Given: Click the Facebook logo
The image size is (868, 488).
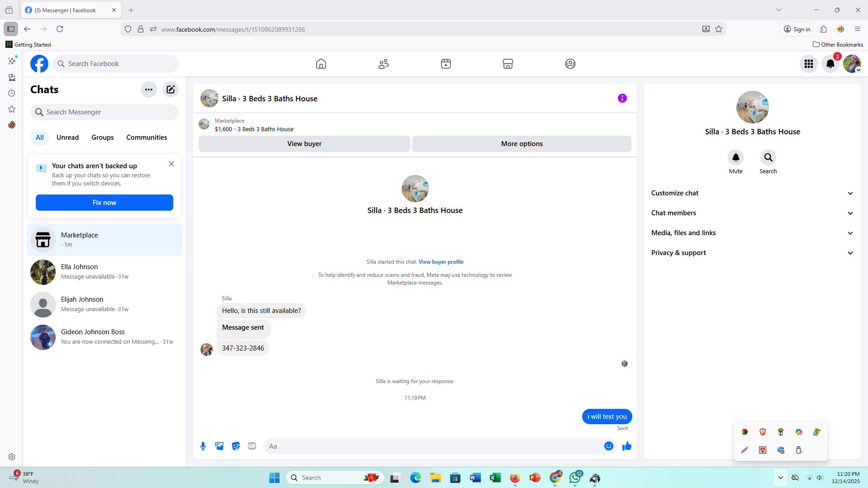Looking at the screenshot, I should (x=39, y=64).
